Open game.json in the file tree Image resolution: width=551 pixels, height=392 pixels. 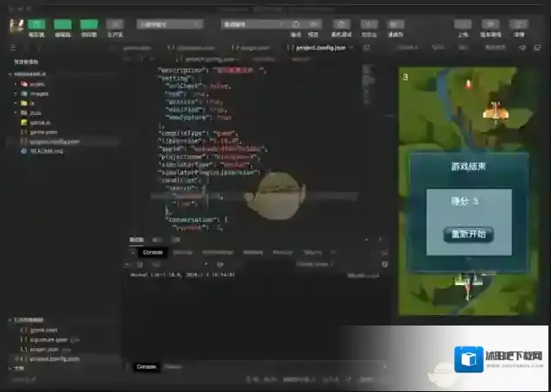(x=43, y=131)
